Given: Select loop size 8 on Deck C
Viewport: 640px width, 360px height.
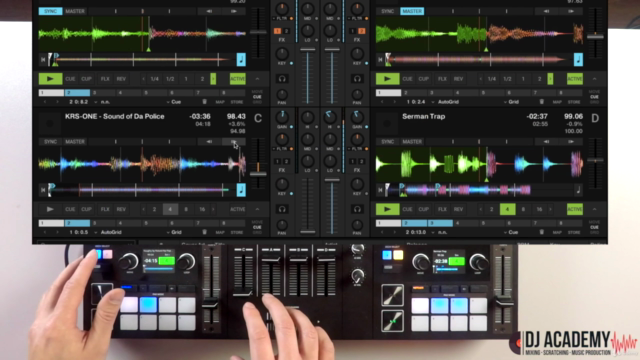Looking at the screenshot, I should [x=186, y=209].
